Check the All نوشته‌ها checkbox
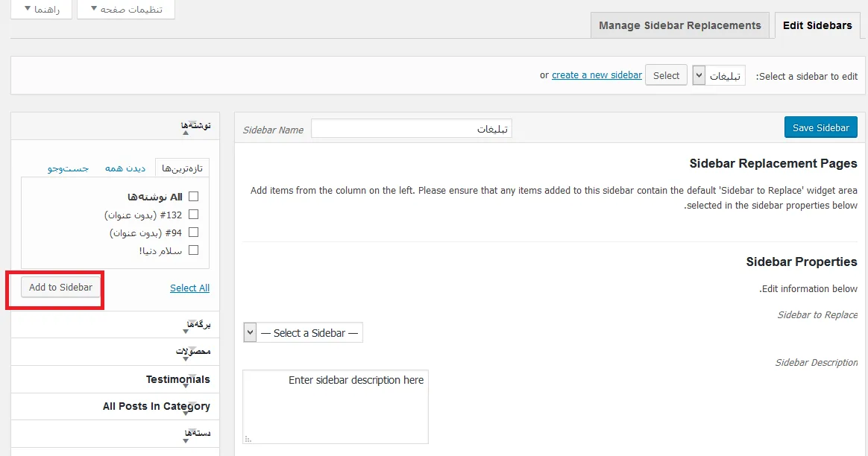Viewport: 868px width, 456px height. click(x=193, y=197)
